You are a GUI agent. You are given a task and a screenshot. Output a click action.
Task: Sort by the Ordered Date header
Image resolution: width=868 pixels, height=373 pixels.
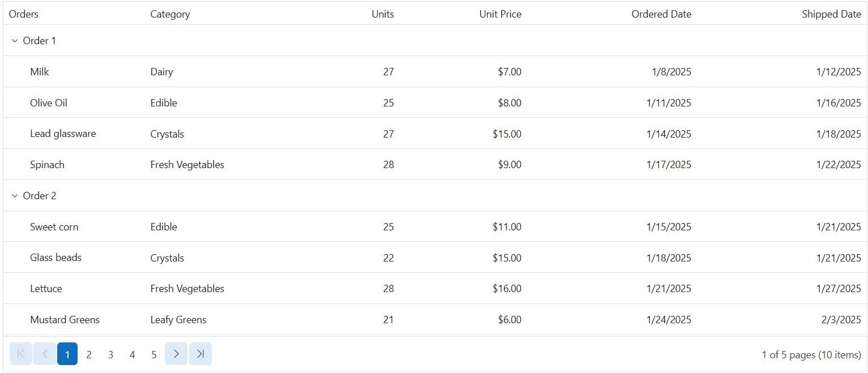tap(661, 14)
